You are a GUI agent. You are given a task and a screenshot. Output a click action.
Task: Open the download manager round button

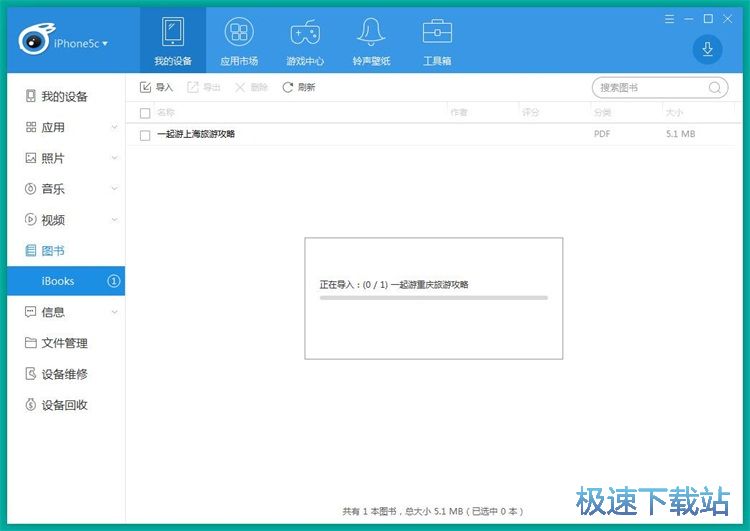[x=707, y=49]
